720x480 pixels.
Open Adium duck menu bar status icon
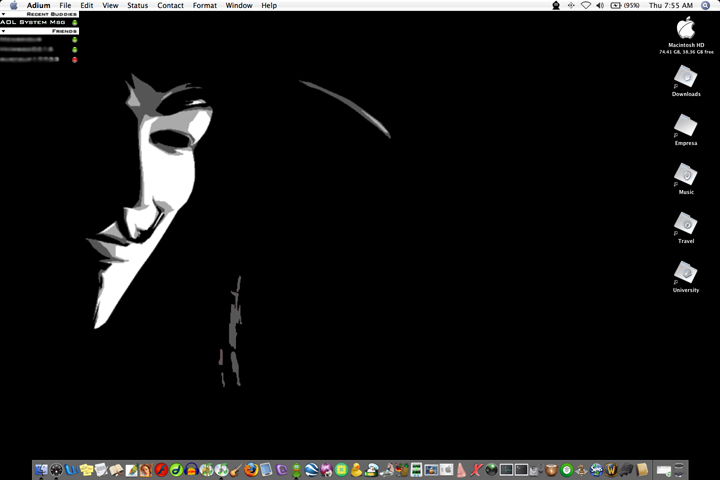click(x=556, y=6)
